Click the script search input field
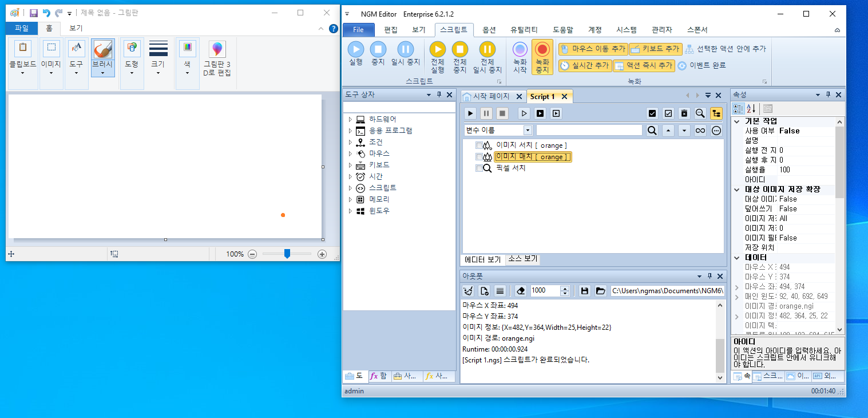 [589, 131]
